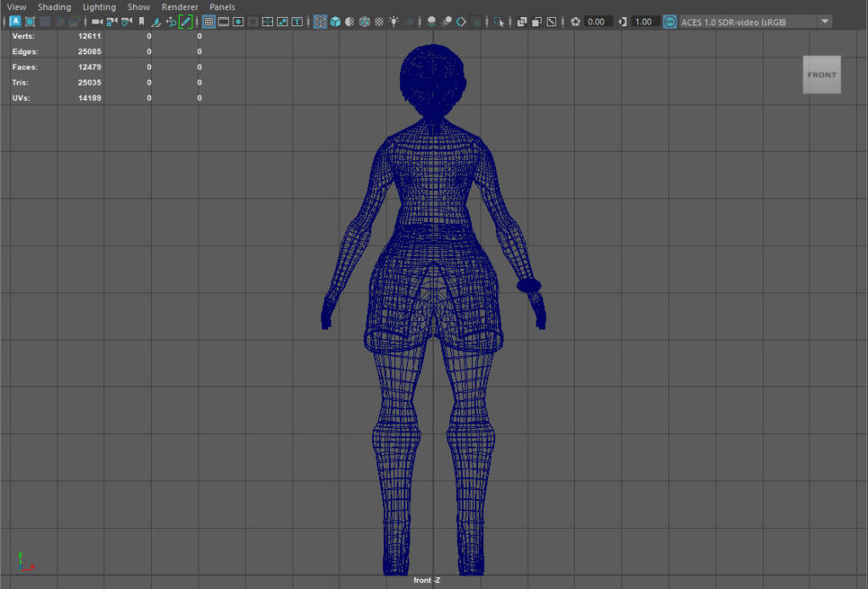Open the Panels menu

[x=222, y=7]
